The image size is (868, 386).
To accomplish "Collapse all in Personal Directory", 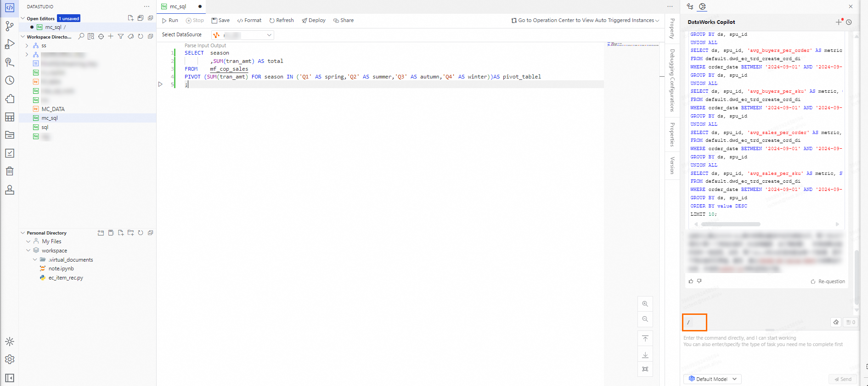I will (x=150, y=233).
